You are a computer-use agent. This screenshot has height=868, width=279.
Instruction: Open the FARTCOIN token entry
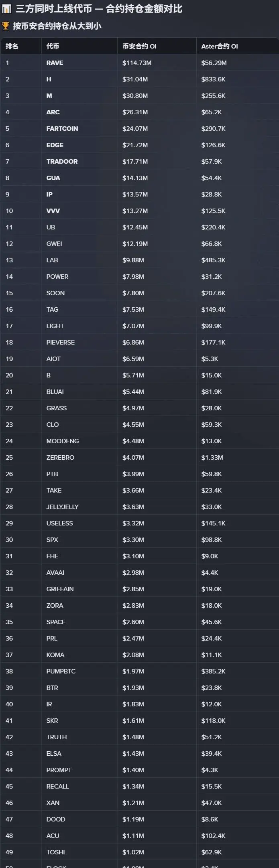tap(62, 128)
